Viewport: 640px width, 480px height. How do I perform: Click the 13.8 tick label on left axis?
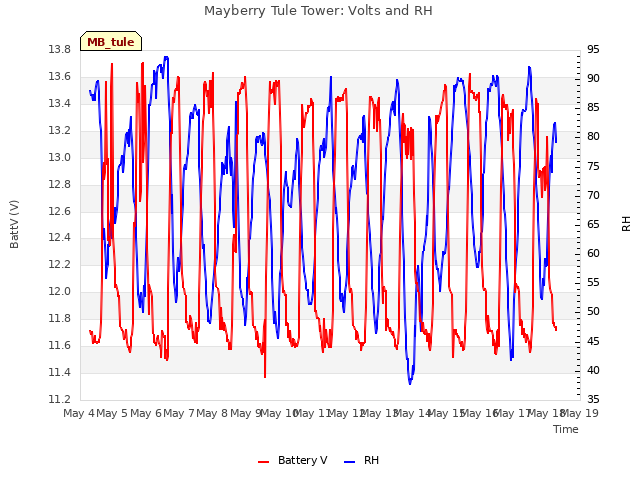click(x=60, y=49)
